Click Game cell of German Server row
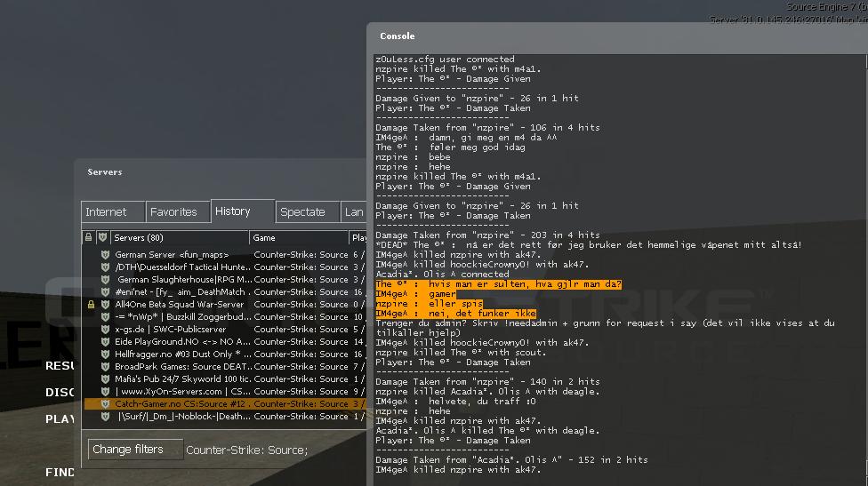868x486 pixels. [301, 255]
